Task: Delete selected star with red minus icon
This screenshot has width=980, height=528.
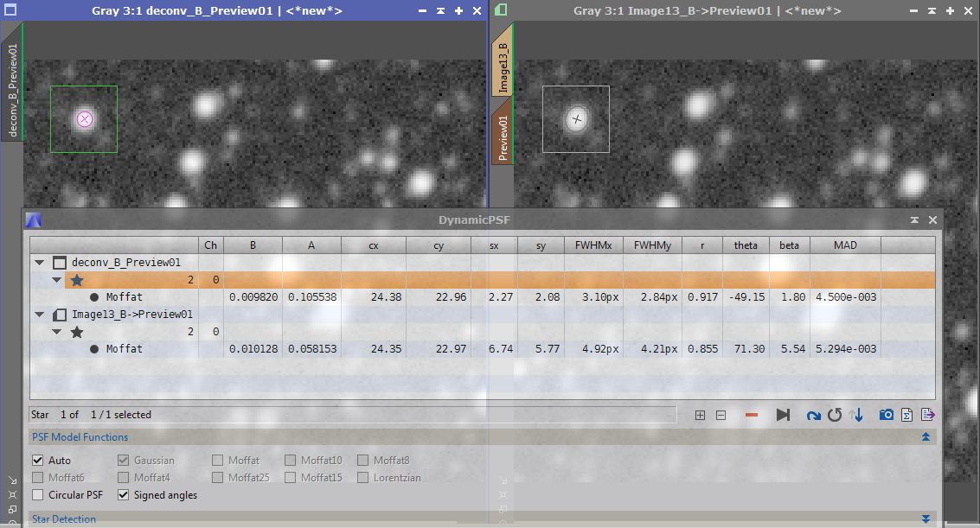Action: coord(751,415)
